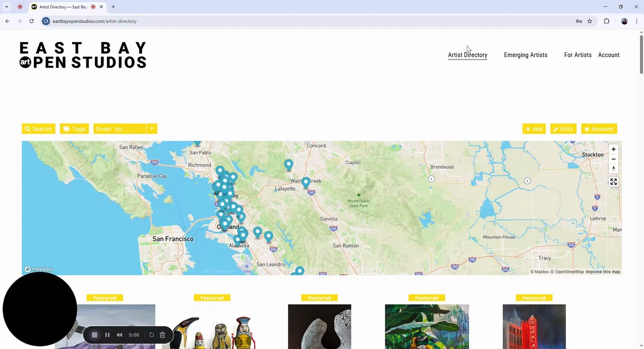Viewport: 644px width, 349px height.
Task: Stop the screen recording
Action: tap(94, 335)
